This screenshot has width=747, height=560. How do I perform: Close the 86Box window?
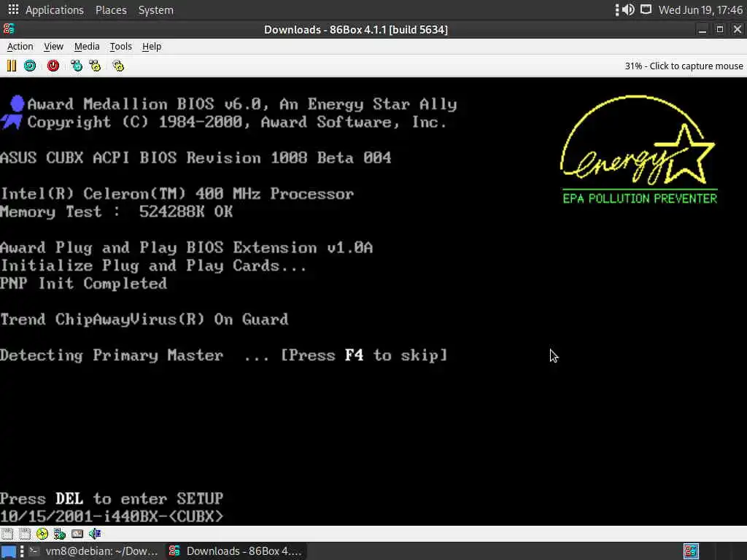[738, 29]
